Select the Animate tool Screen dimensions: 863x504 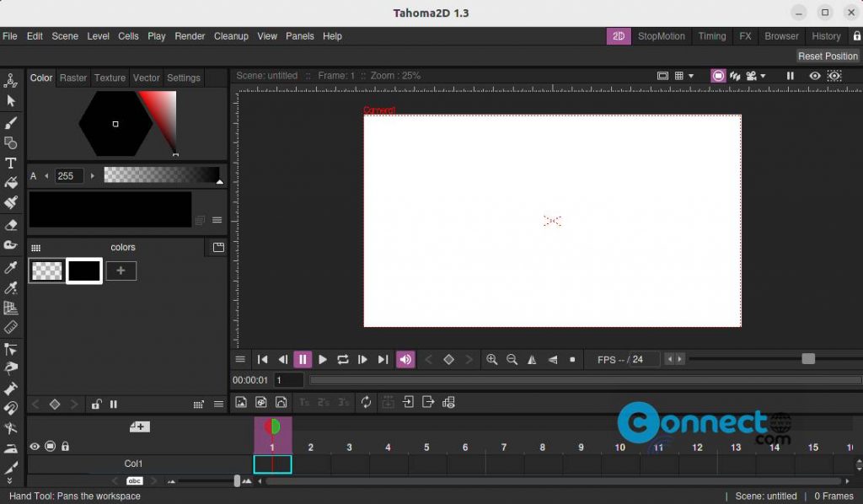coord(11,79)
